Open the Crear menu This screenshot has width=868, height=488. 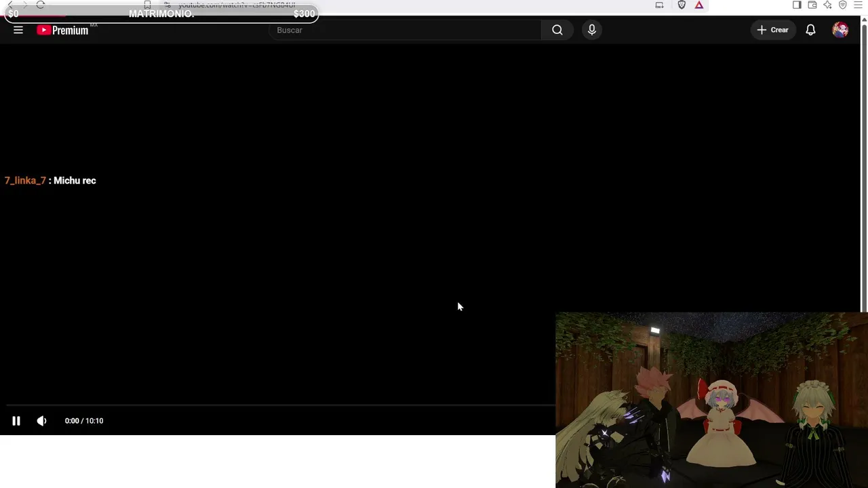click(x=772, y=30)
